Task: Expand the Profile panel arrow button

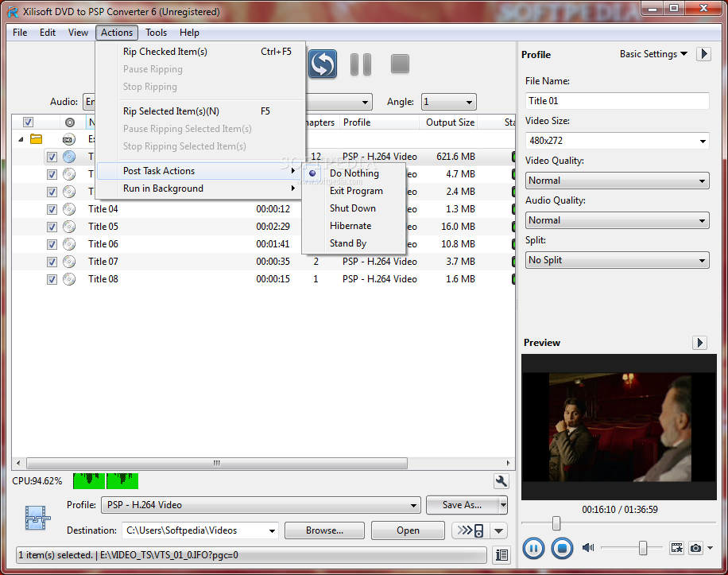Action: point(704,54)
